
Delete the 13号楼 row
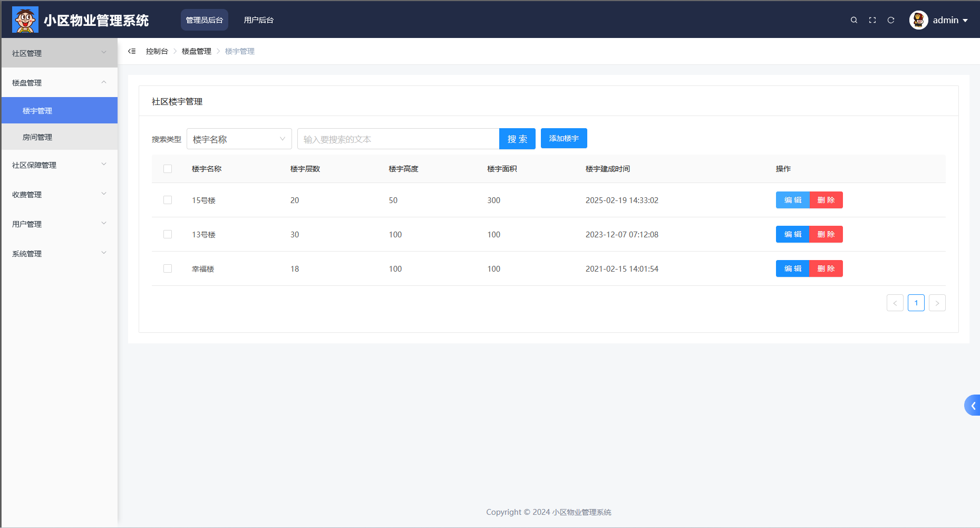pos(826,234)
